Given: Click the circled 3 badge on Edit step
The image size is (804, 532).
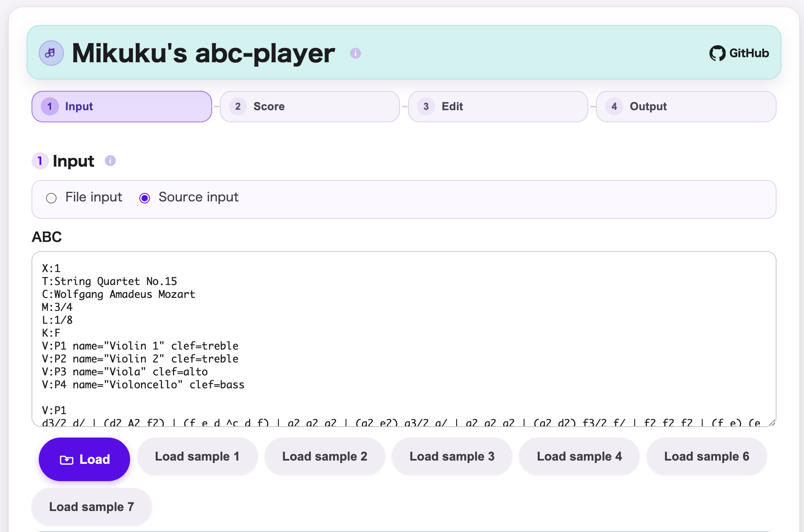Looking at the screenshot, I should (425, 106).
